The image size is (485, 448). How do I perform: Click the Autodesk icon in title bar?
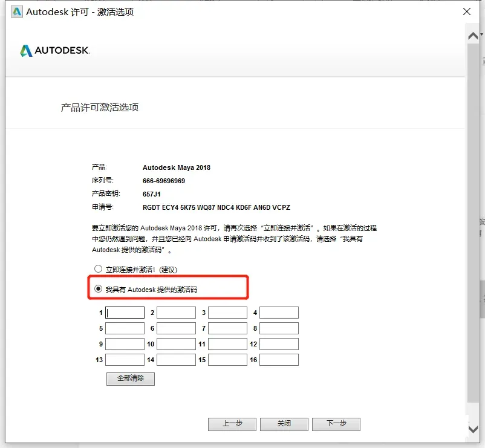17,11
